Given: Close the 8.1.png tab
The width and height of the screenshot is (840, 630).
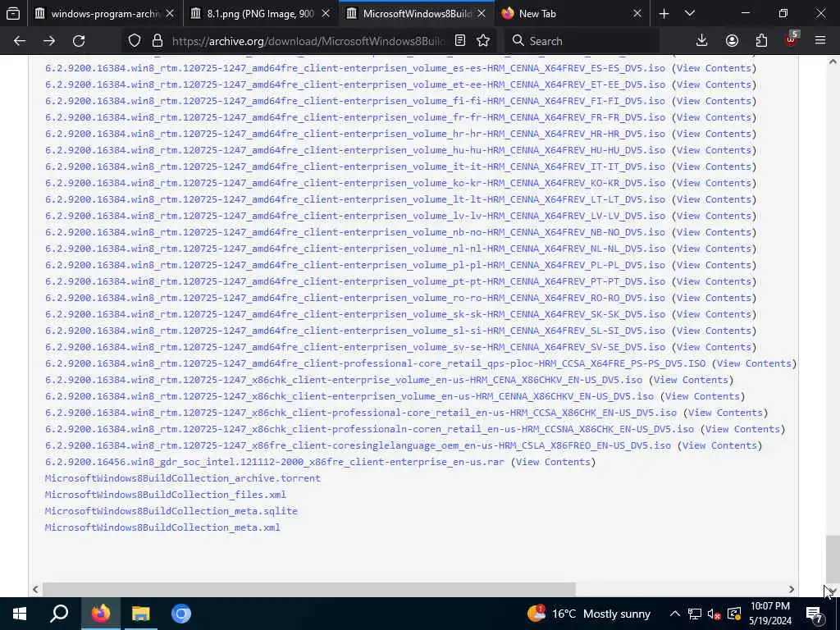Looking at the screenshot, I should [326, 13].
